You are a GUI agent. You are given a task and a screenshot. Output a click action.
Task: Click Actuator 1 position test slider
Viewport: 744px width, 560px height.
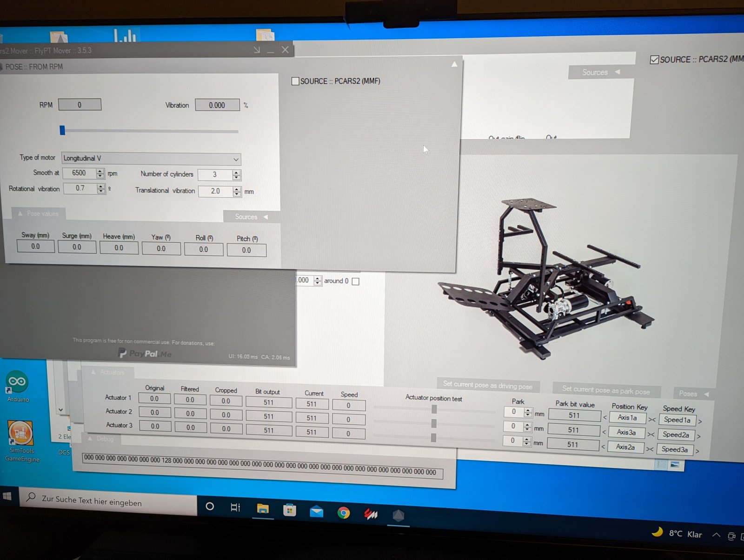click(x=434, y=409)
